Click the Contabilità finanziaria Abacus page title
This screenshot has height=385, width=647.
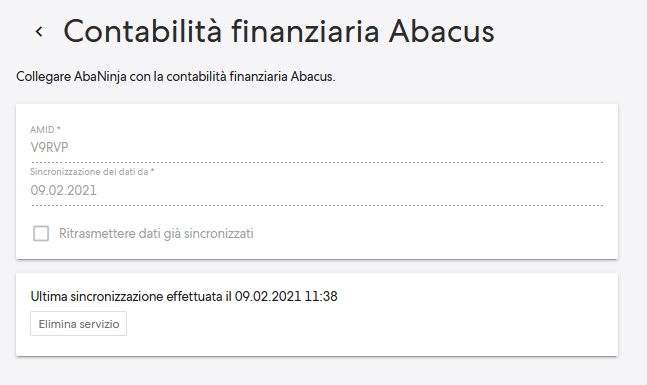[279, 31]
